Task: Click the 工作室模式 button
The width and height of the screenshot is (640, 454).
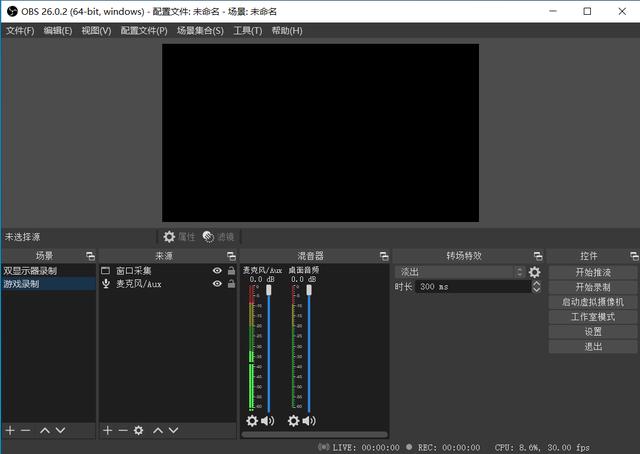Action: 593,317
